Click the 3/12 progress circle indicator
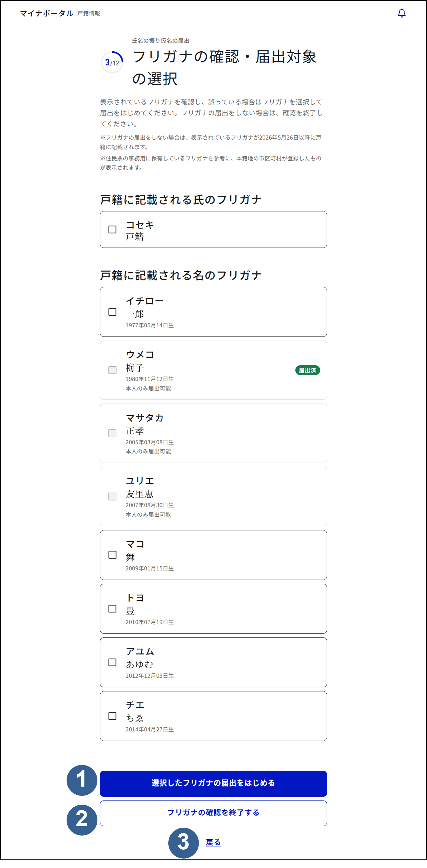 [112, 62]
